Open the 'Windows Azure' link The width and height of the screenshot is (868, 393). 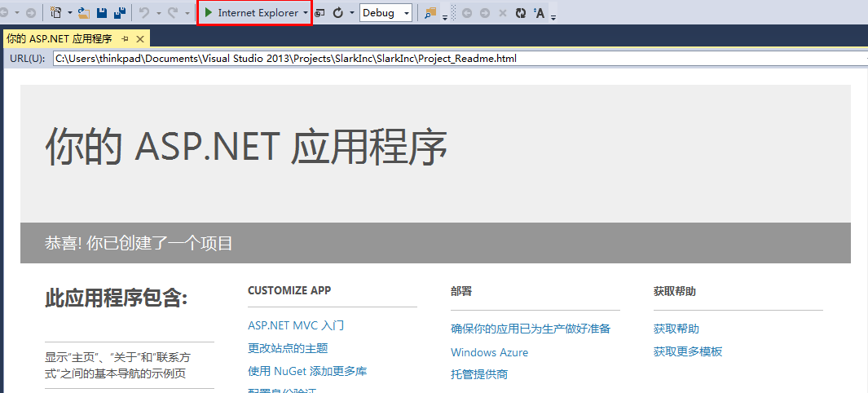coord(489,352)
